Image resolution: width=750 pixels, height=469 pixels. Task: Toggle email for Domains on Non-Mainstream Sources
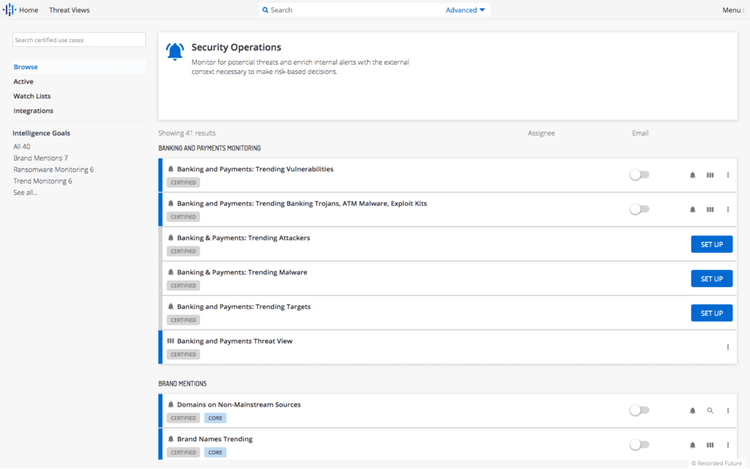(639, 410)
